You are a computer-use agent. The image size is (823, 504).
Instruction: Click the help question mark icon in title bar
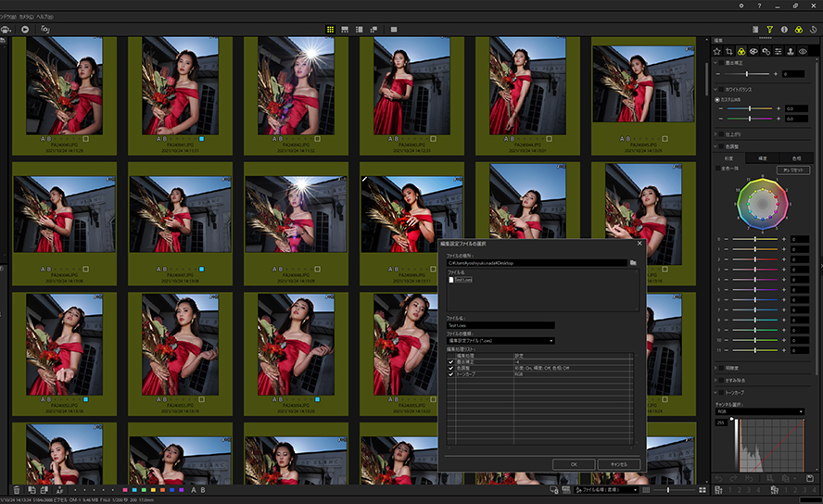click(x=759, y=6)
